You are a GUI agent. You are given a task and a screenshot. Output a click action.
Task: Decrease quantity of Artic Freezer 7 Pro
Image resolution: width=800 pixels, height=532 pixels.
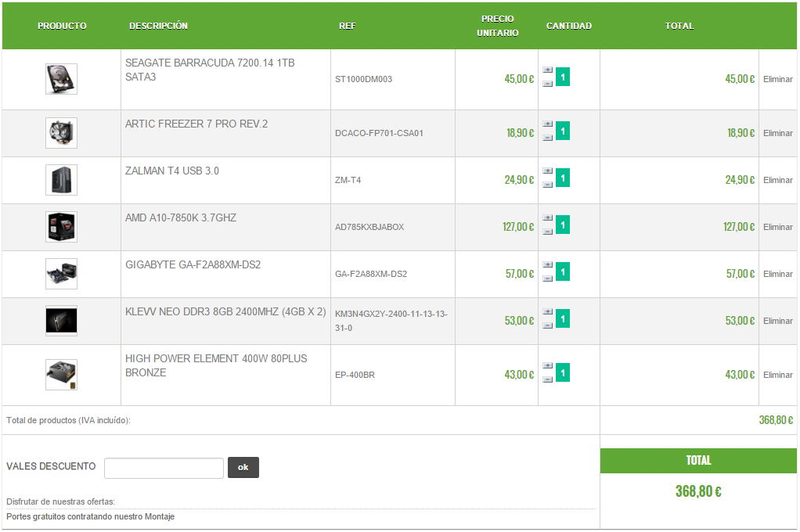547,138
